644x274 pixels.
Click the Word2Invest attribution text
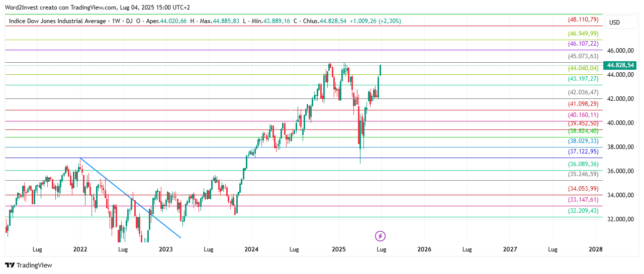(x=98, y=8)
